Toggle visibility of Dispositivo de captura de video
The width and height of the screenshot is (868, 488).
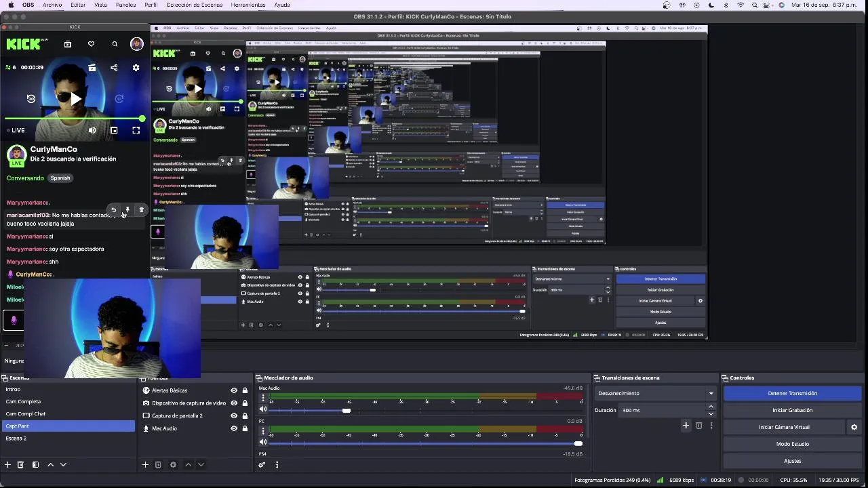click(234, 403)
